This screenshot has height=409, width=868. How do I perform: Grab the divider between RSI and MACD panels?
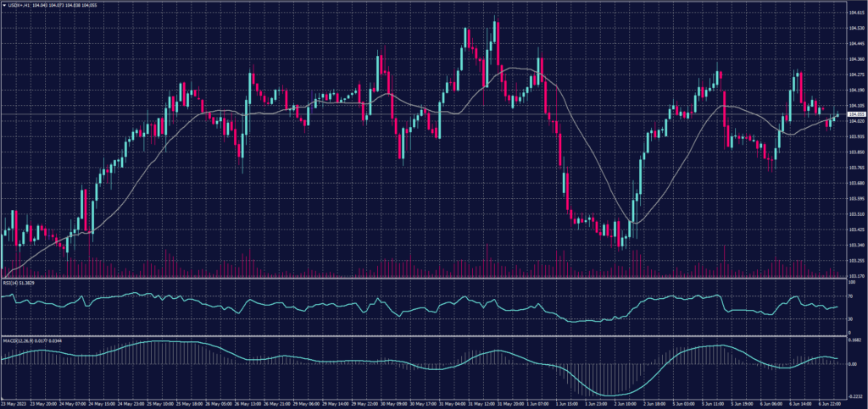pyautogui.click(x=424, y=337)
